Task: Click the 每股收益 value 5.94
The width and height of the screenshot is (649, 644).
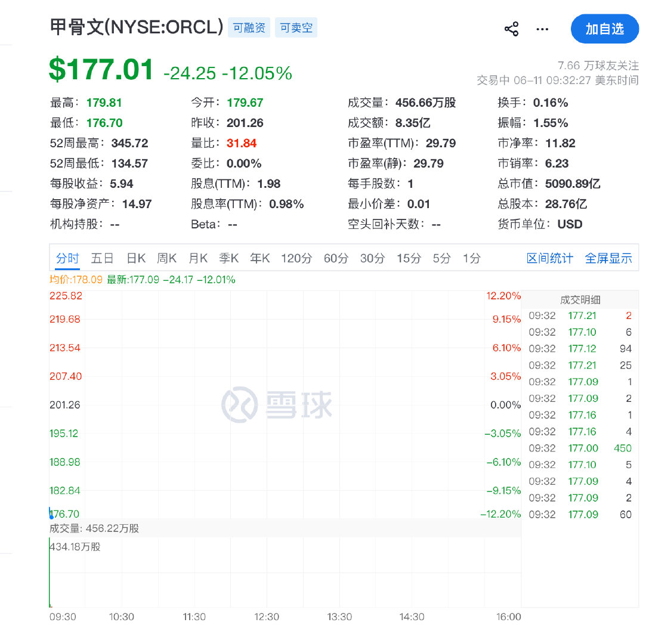Action: pos(122,184)
